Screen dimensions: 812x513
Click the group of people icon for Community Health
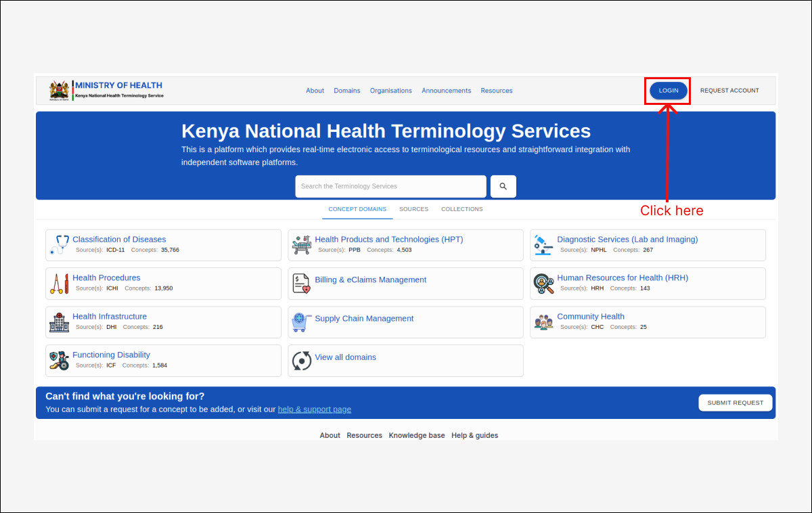[x=544, y=322]
